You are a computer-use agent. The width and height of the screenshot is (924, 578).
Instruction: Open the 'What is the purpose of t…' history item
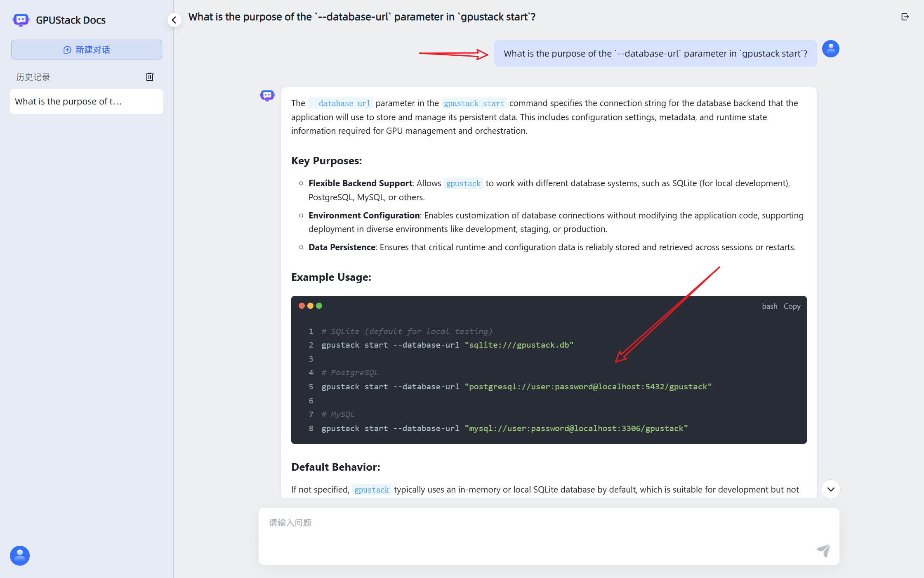point(87,102)
